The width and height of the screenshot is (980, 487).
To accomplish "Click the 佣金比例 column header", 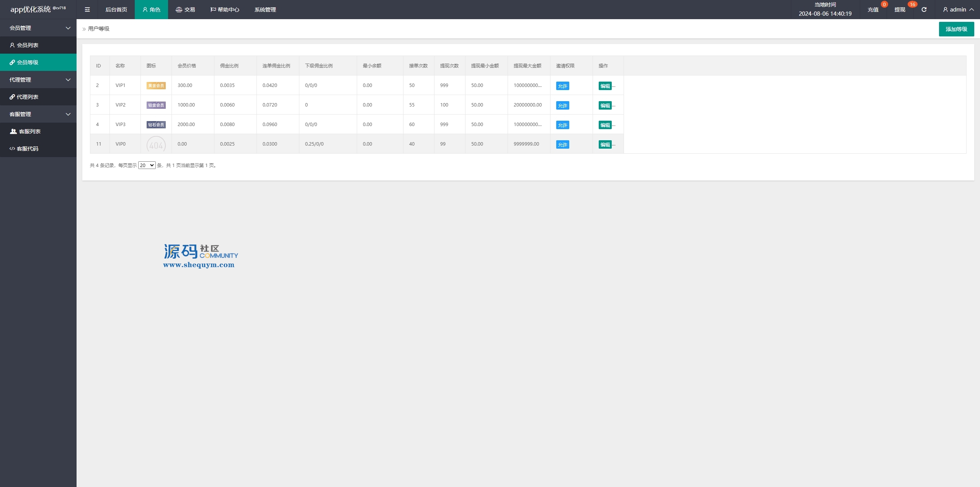I will coord(235,66).
